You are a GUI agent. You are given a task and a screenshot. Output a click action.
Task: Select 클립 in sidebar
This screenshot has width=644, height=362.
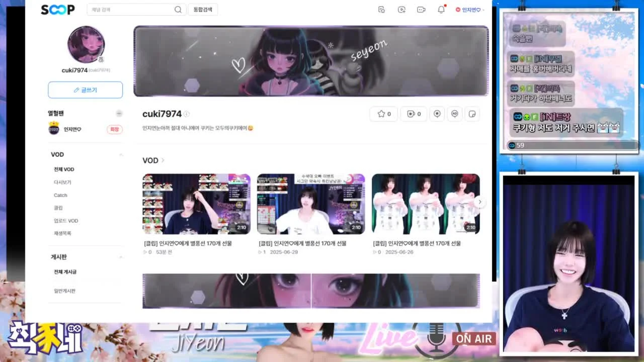(58, 208)
